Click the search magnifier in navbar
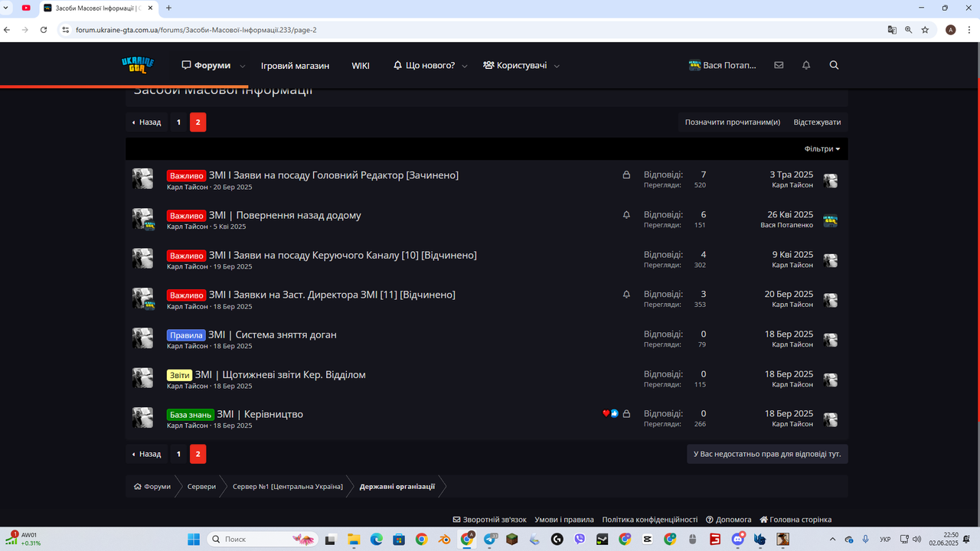This screenshot has width=980, height=551. 834,65
